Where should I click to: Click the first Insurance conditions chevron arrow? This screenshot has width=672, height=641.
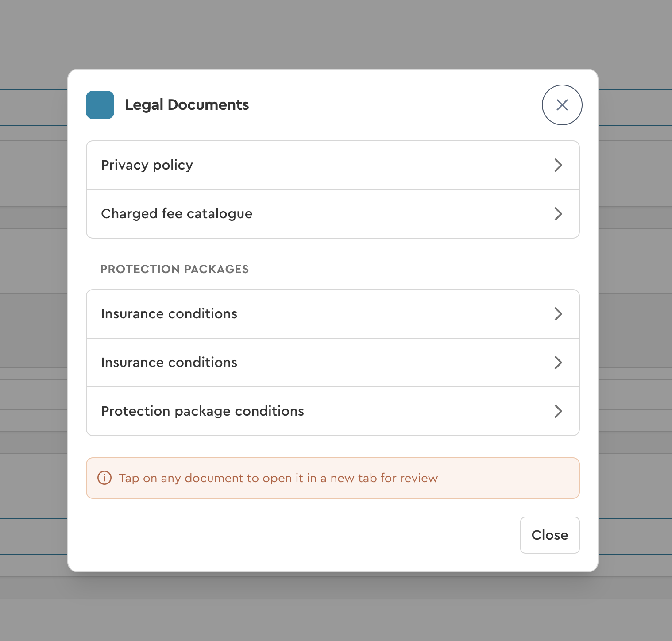click(x=558, y=314)
